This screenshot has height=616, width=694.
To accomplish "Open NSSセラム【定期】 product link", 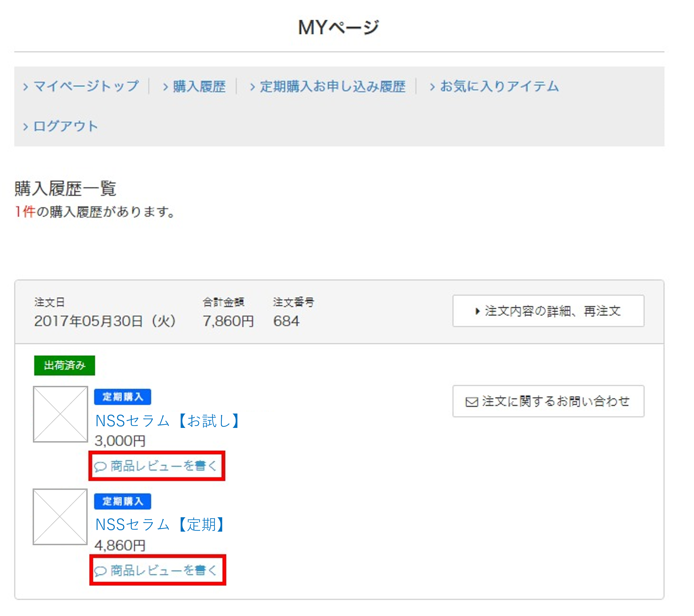I will point(160,524).
